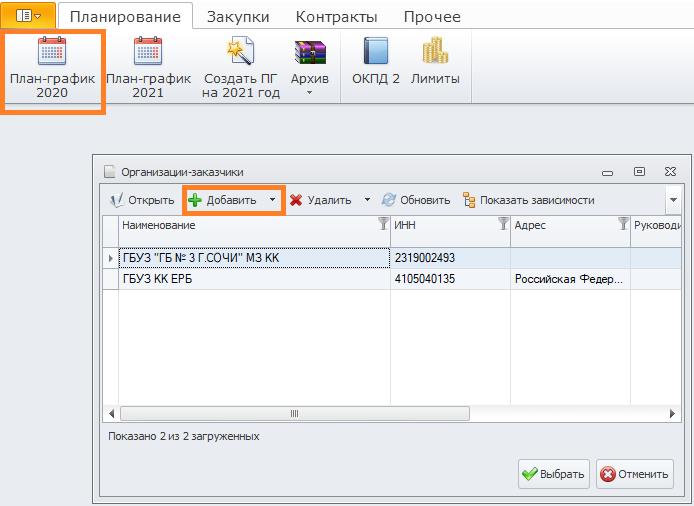Screen dimensions: 694x506
Task: Close the Организации-заказчики window
Action: point(671,172)
